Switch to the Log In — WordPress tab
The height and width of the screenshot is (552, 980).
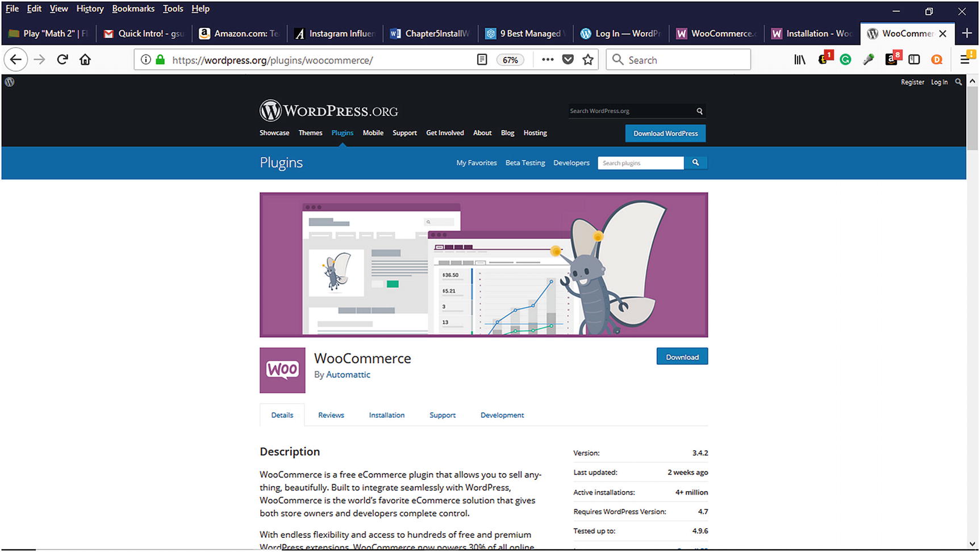pyautogui.click(x=621, y=34)
